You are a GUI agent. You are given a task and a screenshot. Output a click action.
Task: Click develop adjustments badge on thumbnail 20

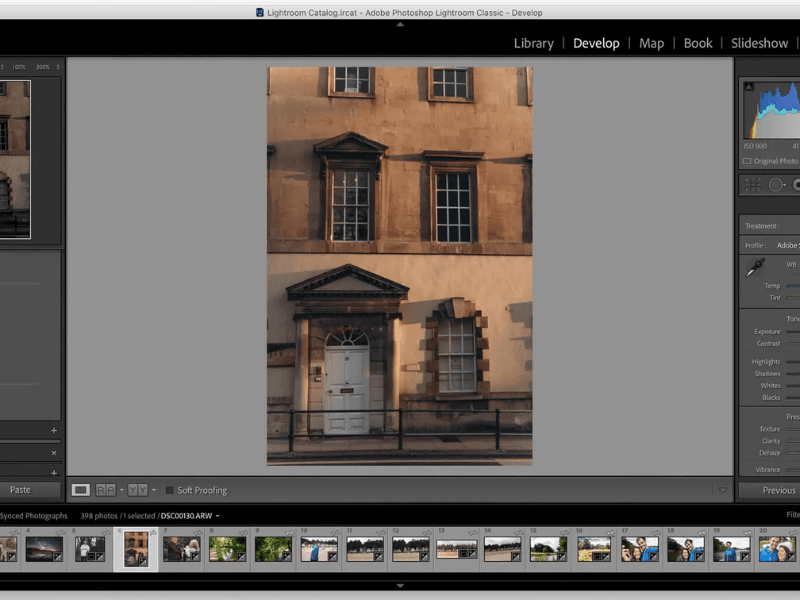(791, 557)
